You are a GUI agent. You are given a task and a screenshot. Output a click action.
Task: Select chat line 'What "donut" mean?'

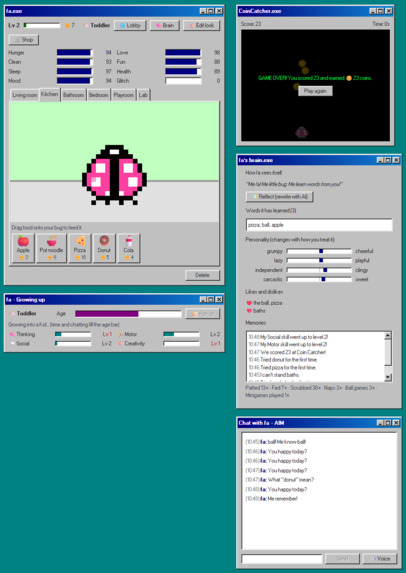280,480
